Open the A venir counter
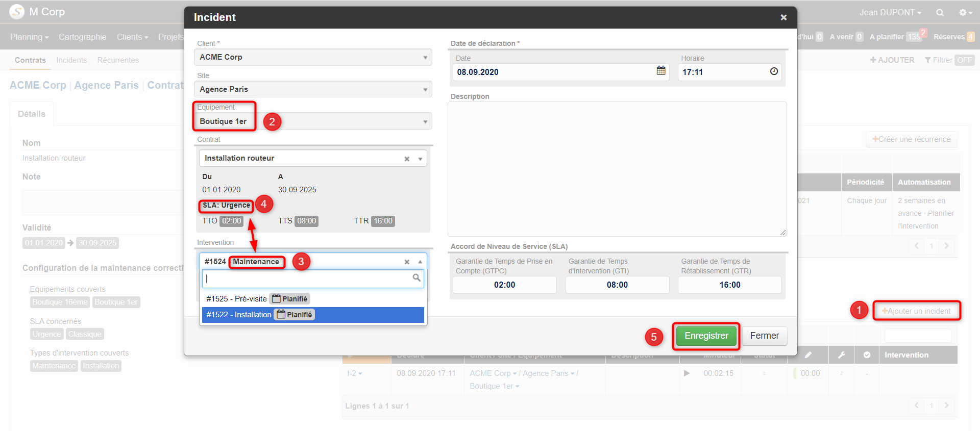 (846, 37)
